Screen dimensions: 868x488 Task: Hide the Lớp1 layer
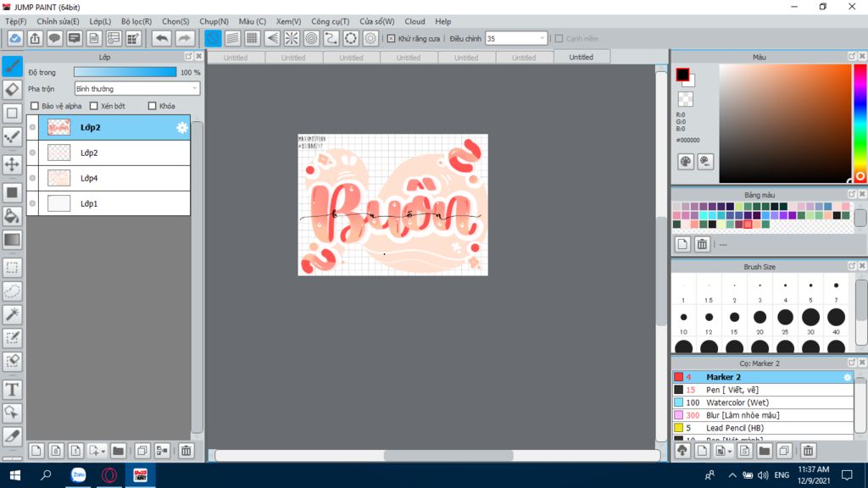point(33,203)
